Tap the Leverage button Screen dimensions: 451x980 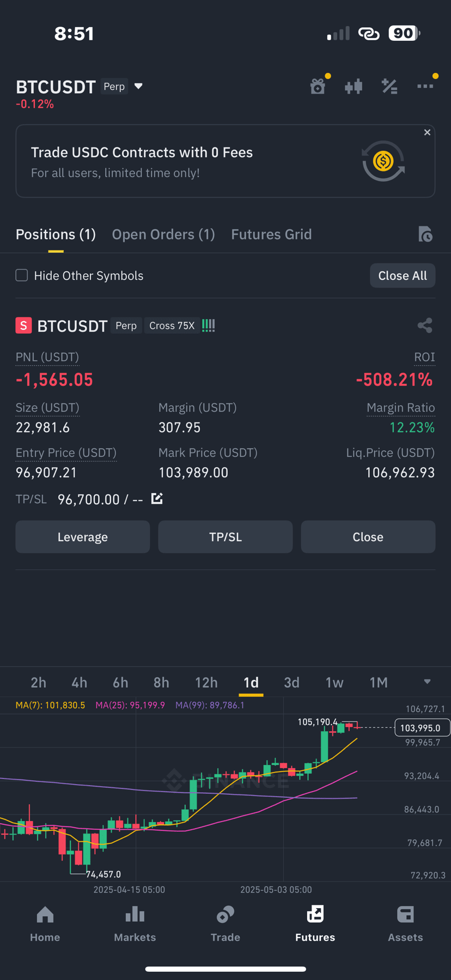pyautogui.click(x=83, y=537)
